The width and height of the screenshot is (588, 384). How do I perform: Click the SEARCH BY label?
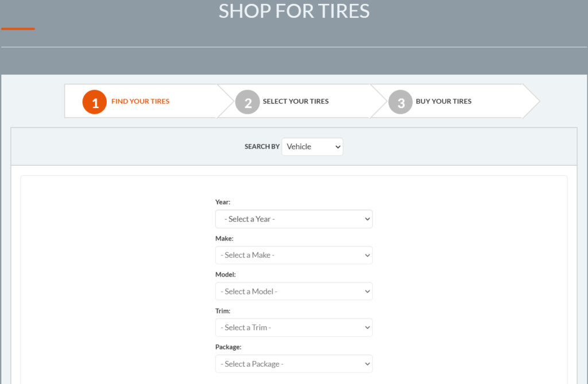pos(262,146)
